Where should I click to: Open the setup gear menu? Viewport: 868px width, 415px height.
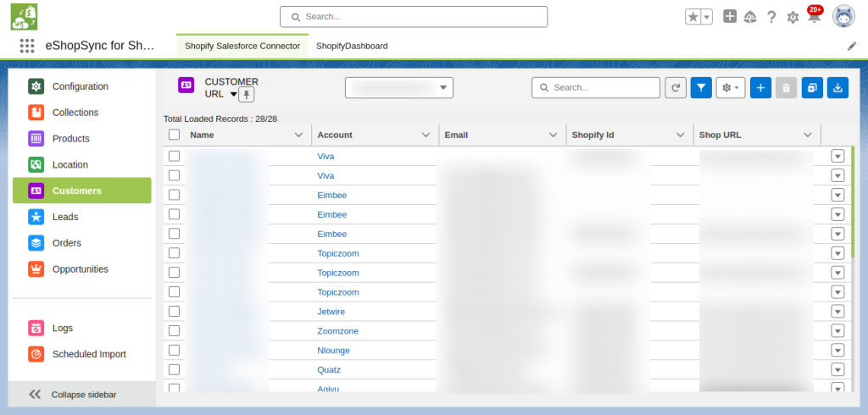coord(793,17)
